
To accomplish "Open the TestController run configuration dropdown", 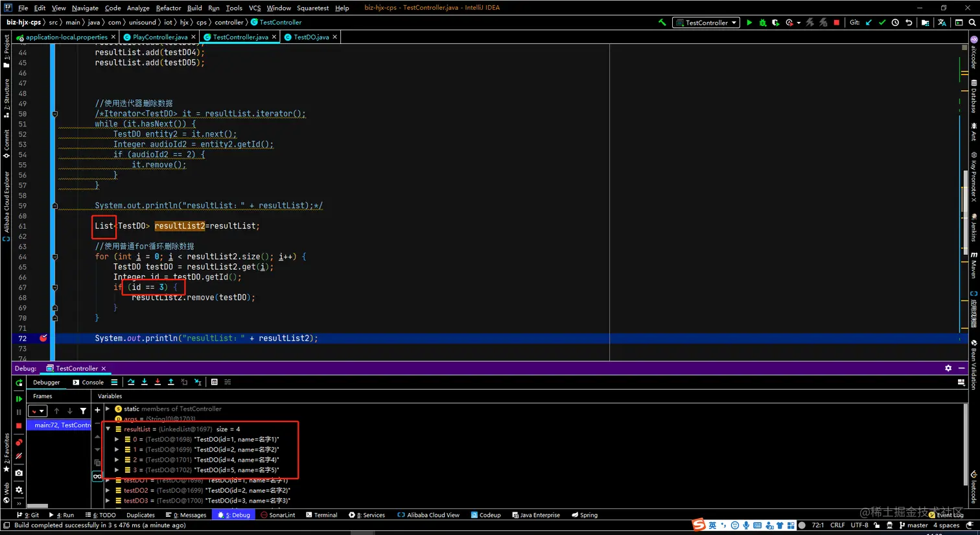I will pos(706,23).
